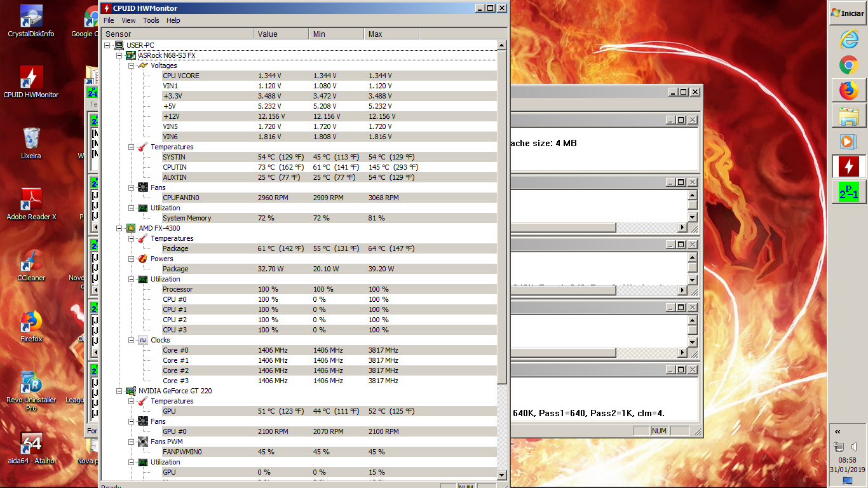Collapse the Voltages group expander
Screen dimensions: 868x488
[131, 65]
